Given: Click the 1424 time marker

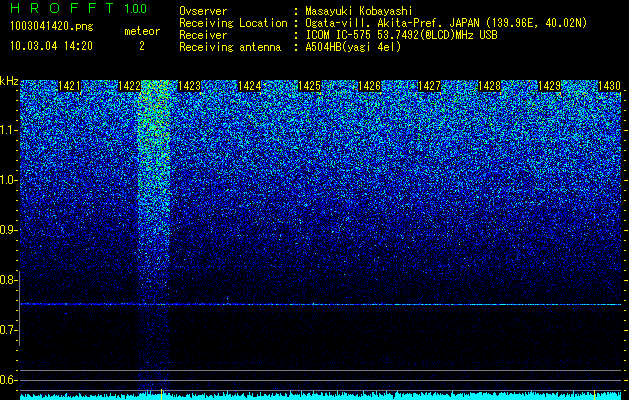Looking at the screenshot, I should point(250,86).
